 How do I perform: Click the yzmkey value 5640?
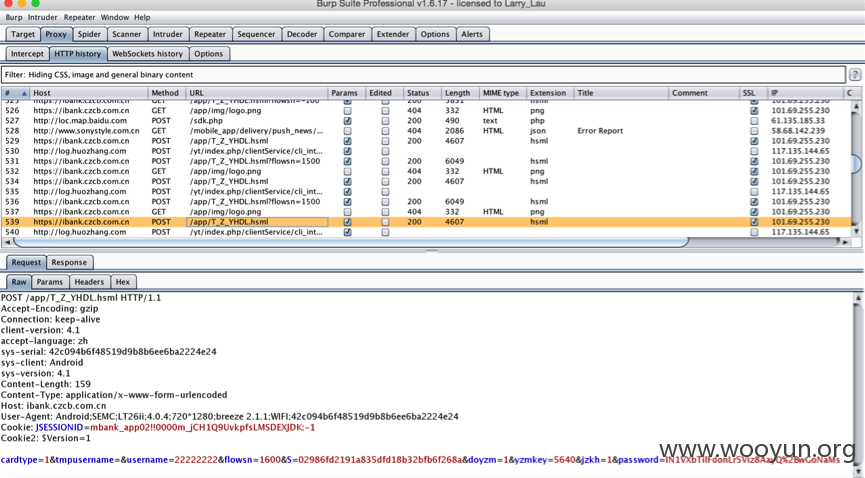pyautogui.click(x=564, y=460)
